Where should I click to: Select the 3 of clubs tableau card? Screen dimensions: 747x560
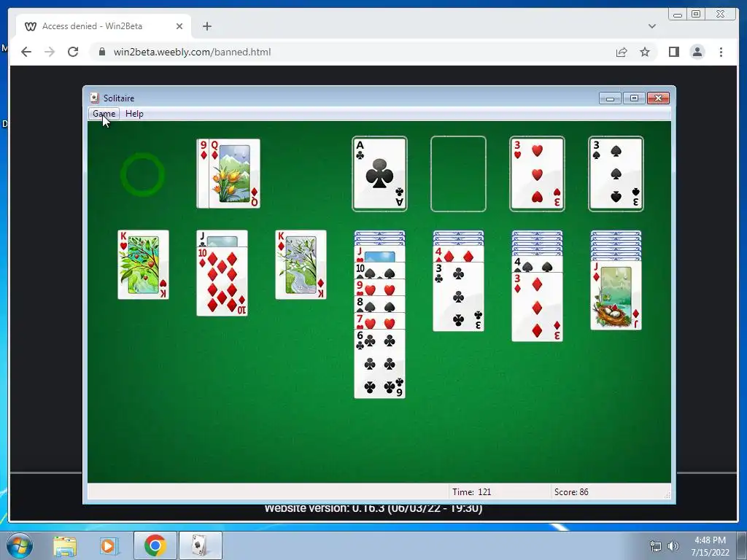458,297
